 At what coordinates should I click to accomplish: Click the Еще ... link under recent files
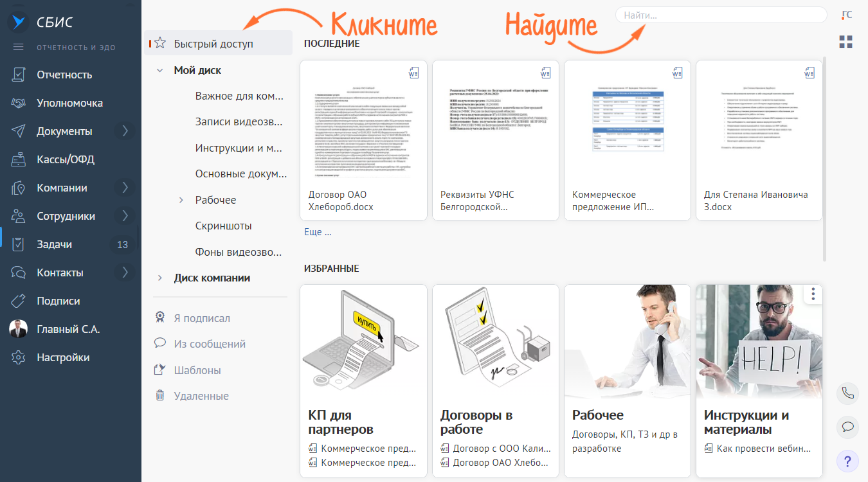[318, 232]
